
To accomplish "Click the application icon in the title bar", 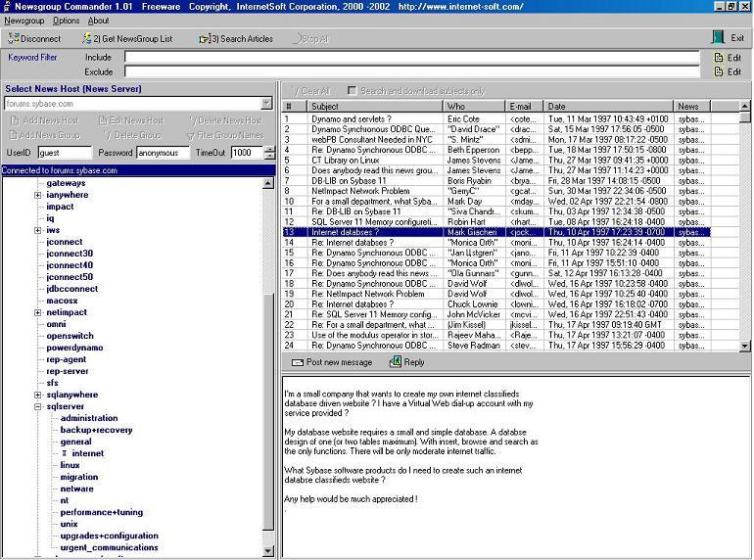I will click(x=6, y=6).
